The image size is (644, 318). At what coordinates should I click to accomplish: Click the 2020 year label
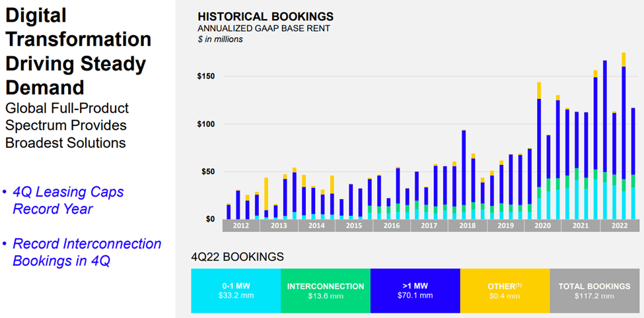pos(542,226)
